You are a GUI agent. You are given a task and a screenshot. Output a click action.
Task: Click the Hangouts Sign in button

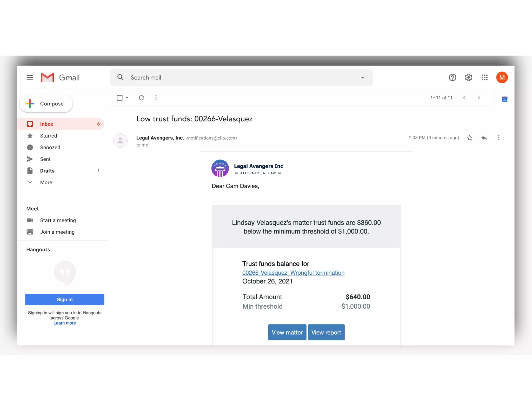(65, 299)
